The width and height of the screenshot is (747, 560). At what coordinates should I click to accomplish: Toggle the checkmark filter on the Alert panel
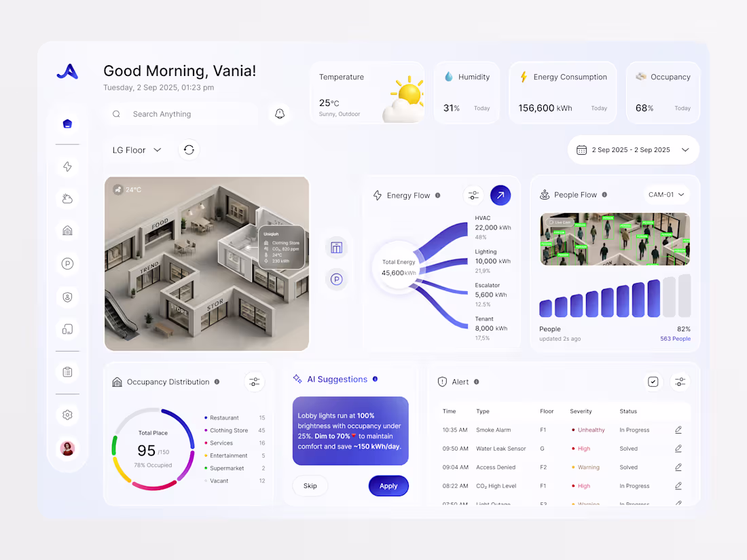coord(653,381)
